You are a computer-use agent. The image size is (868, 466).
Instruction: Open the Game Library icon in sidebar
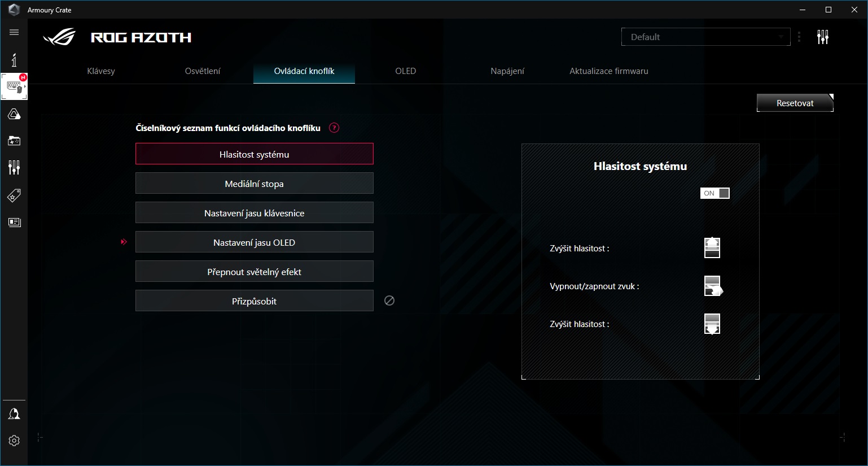tap(14, 141)
